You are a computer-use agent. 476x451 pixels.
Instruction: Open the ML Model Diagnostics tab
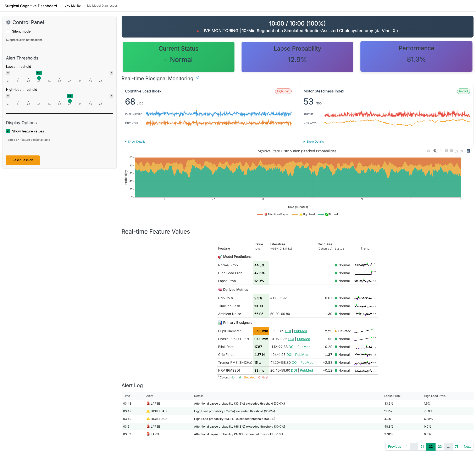click(x=102, y=6)
